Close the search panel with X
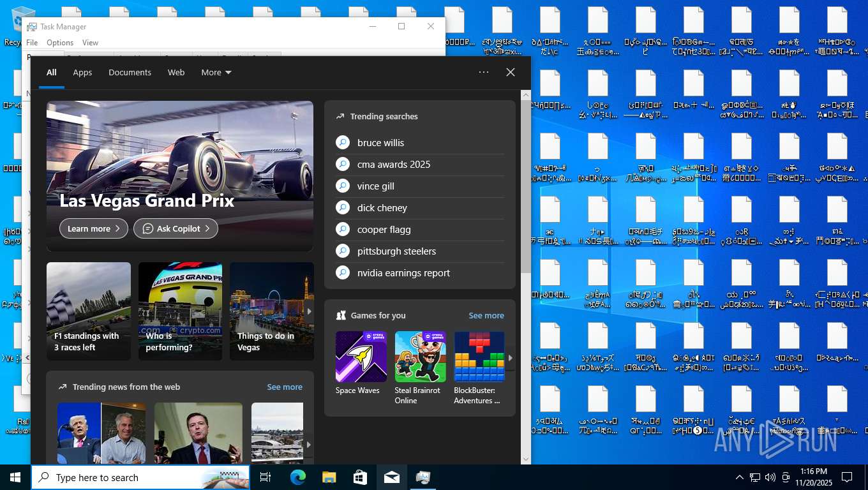Image resolution: width=868 pixels, height=490 pixels. [511, 72]
